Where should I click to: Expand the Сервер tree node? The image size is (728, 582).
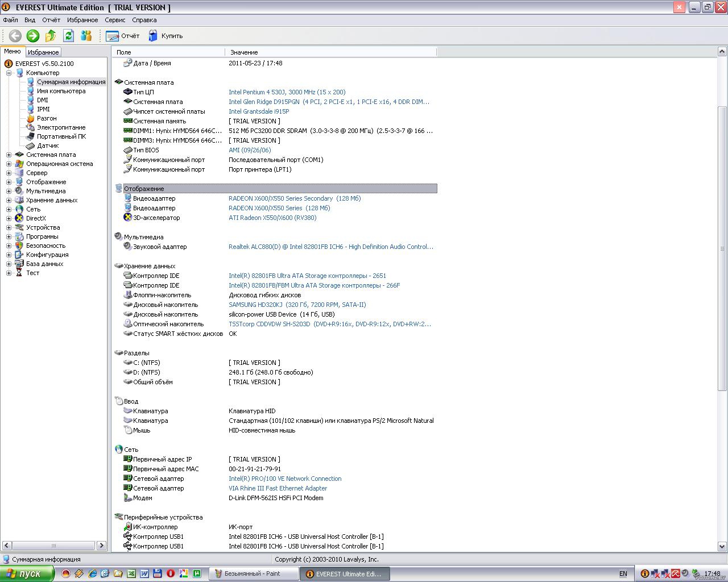tap(9, 173)
